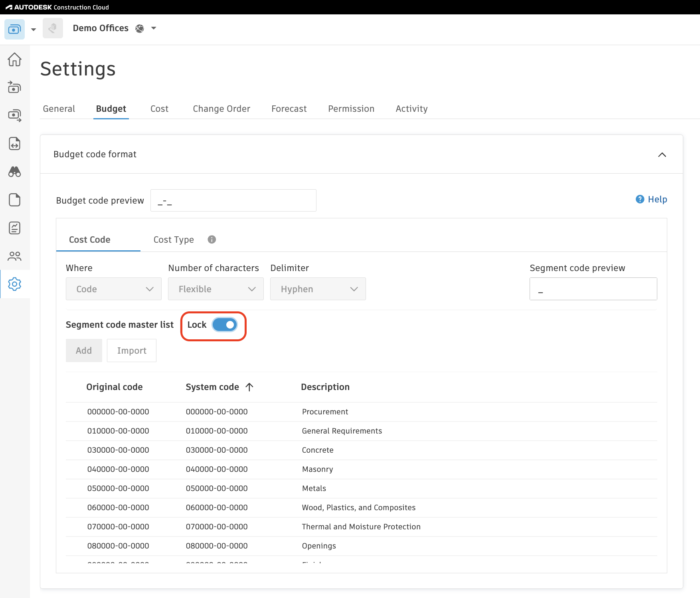Screen dimensions: 700x598
Task: Expand the Delimiter dropdown showing Hyphen
Action: tap(318, 289)
